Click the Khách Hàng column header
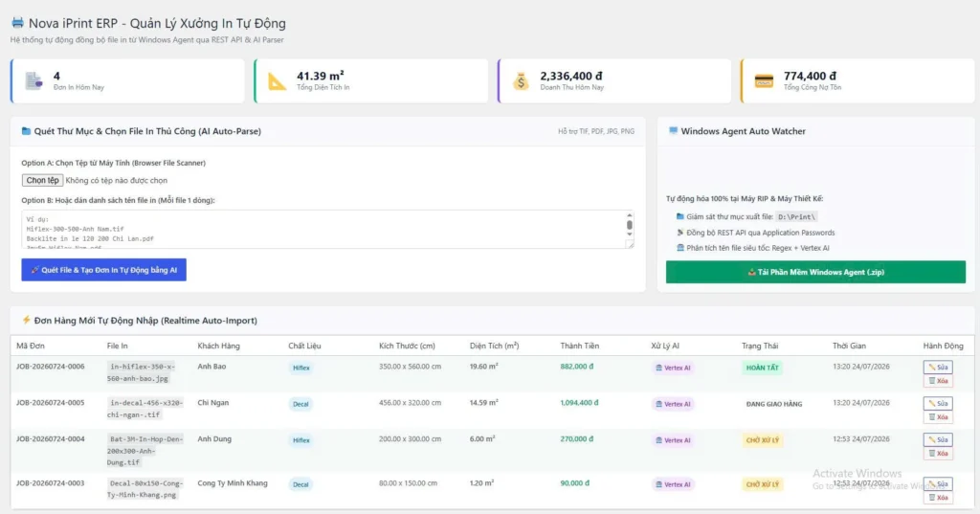This screenshot has height=514, width=980. click(219, 346)
